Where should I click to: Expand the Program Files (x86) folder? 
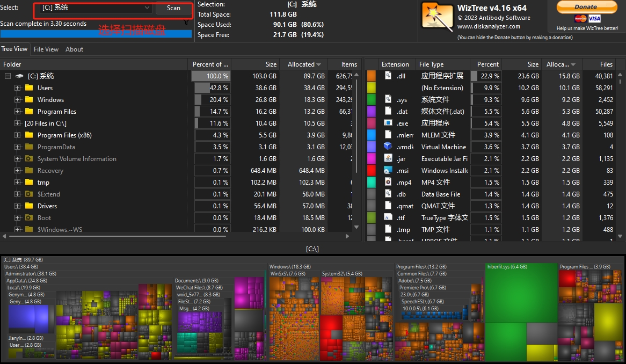point(18,135)
